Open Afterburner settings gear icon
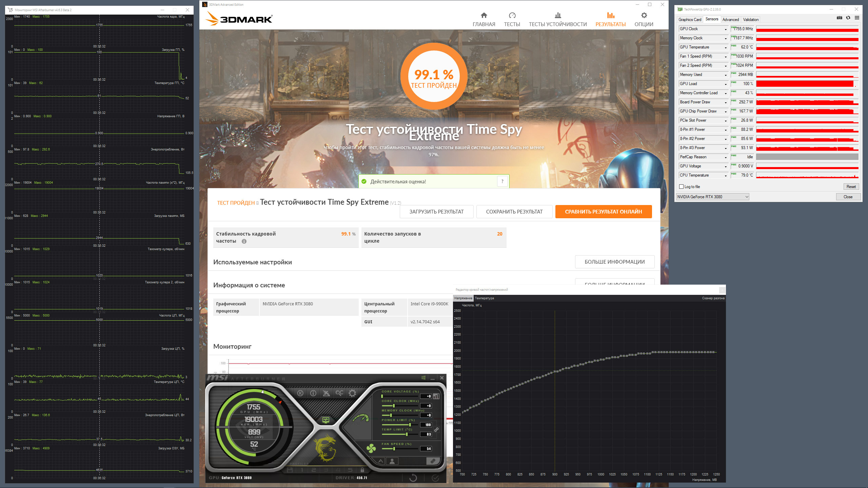 pos(352,393)
